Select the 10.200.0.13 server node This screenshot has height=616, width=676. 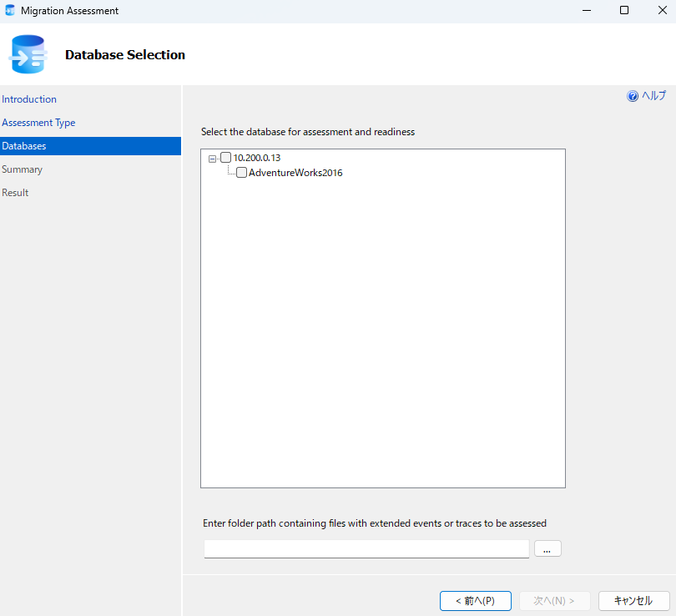click(x=256, y=157)
